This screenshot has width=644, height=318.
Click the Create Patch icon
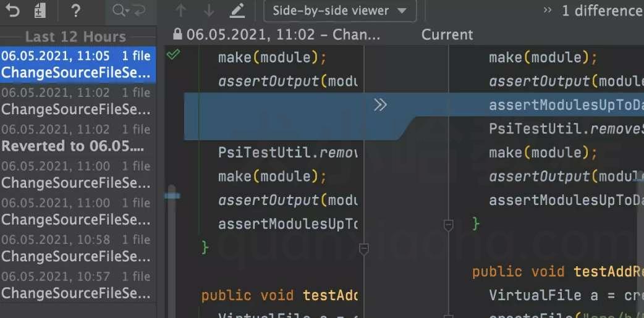[x=40, y=10]
